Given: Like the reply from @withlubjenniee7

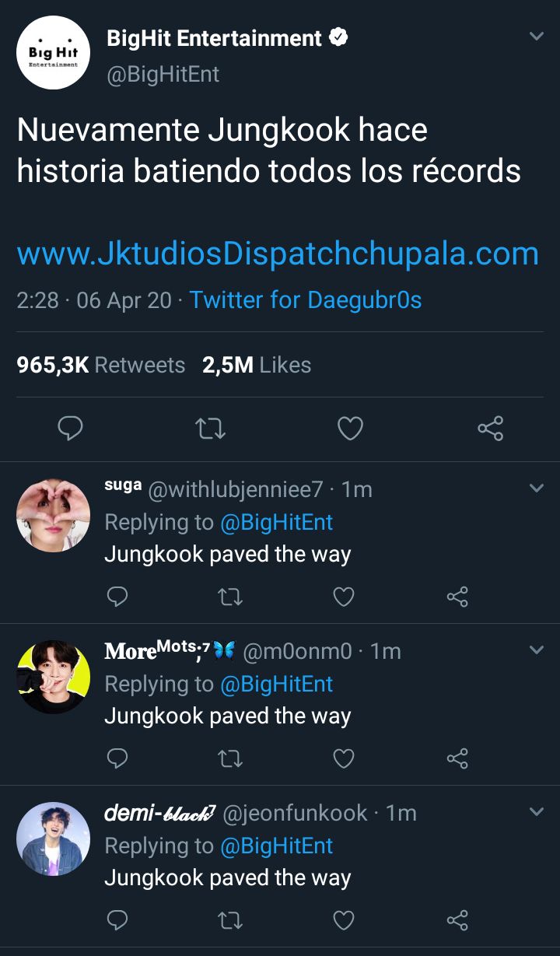Looking at the screenshot, I should (343, 597).
